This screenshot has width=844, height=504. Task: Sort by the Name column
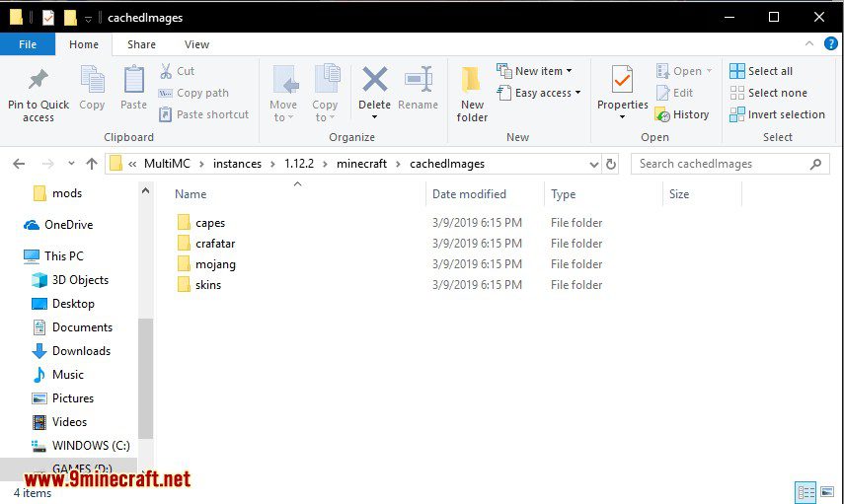[x=191, y=194]
